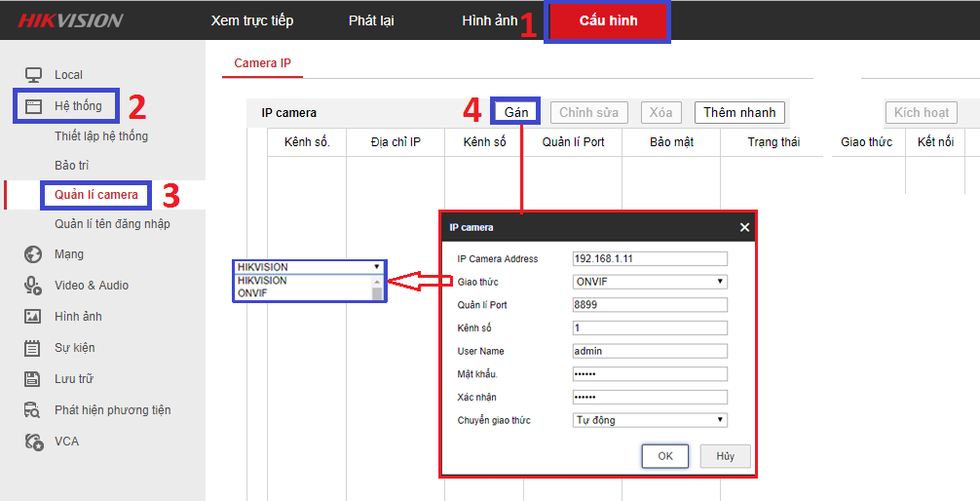Cancel dialog with Hủy button

(725, 456)
